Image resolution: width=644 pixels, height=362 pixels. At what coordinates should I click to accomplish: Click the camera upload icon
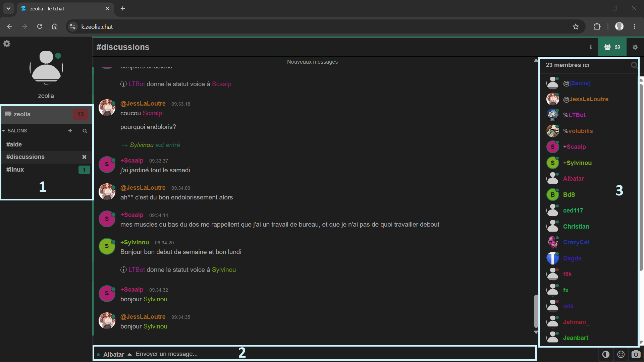636,354
